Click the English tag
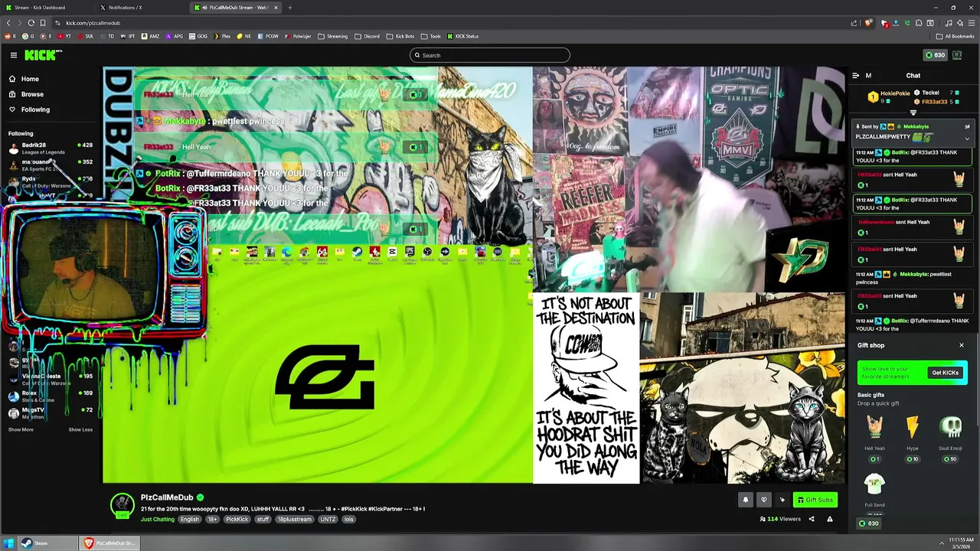980x551 pixels. tap(189, 519)
